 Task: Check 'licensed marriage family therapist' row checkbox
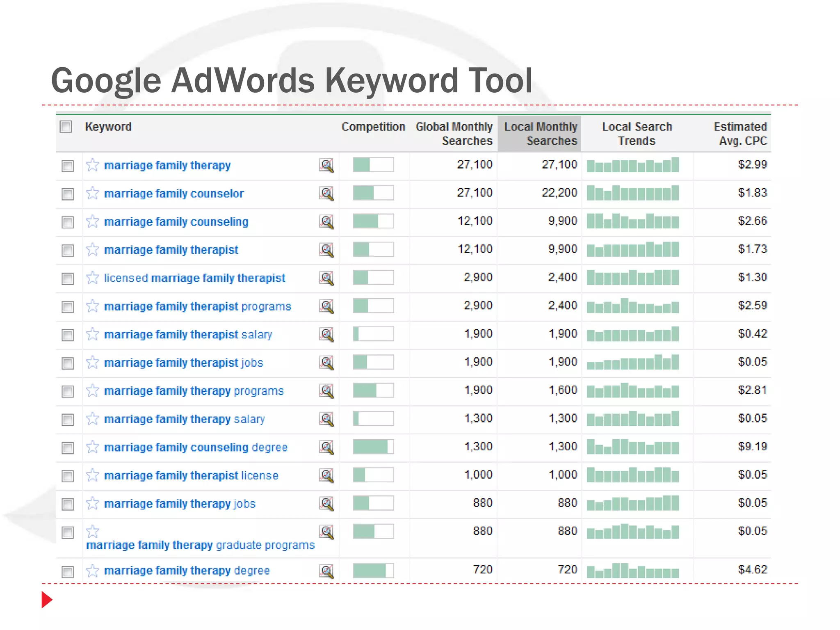coord(68,278)
